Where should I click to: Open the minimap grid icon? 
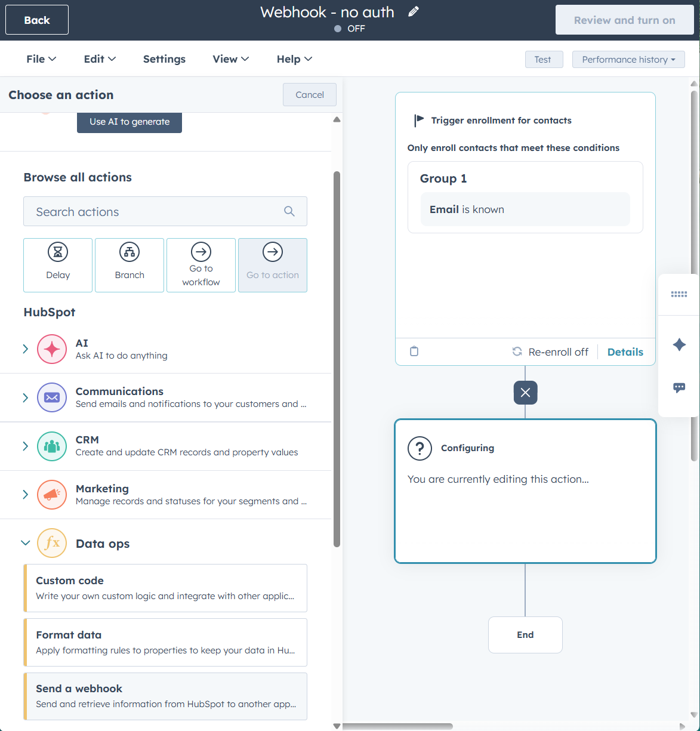679,294
